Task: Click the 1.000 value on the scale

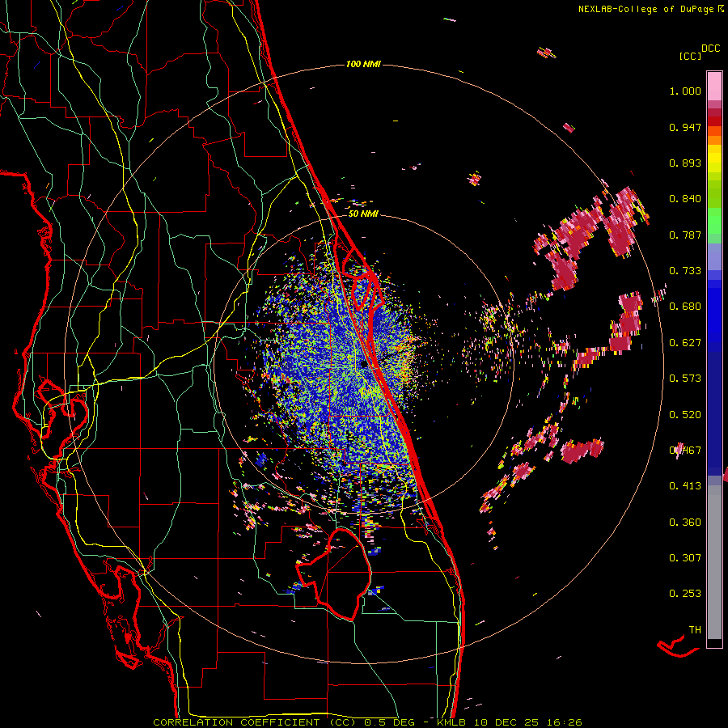Action: (685, 91)
